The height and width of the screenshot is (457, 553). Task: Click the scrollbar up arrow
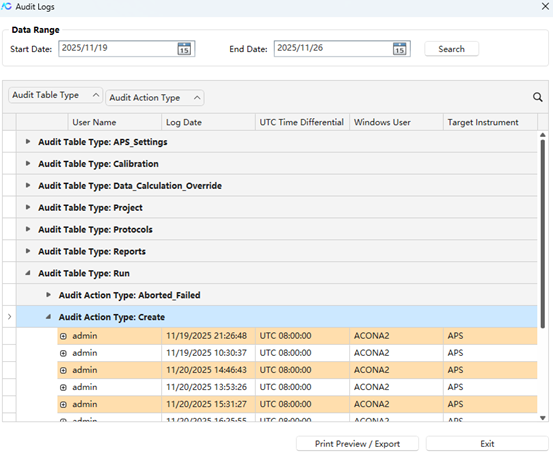[x=543, y=135]
